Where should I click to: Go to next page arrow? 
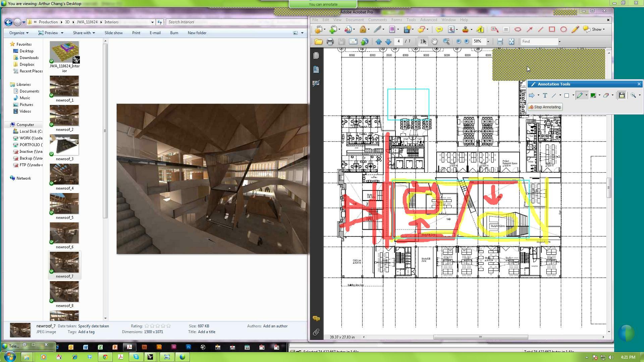(388, 42)
